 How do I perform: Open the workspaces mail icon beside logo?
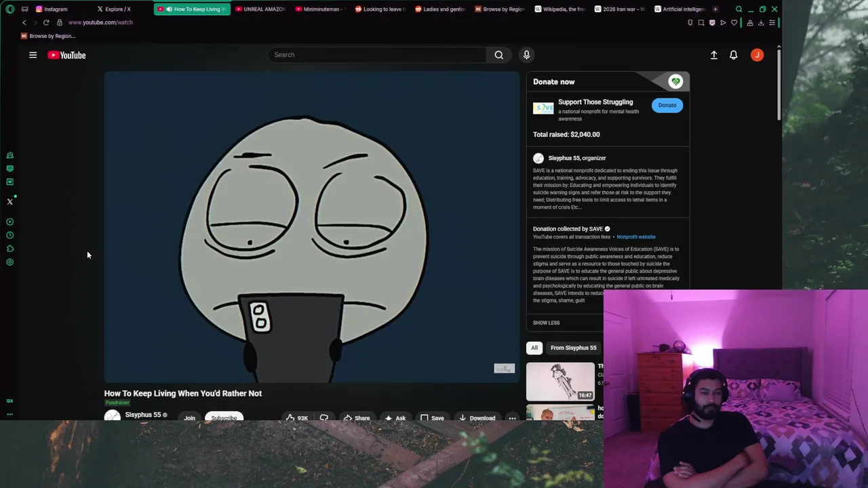tap(24, 9)
